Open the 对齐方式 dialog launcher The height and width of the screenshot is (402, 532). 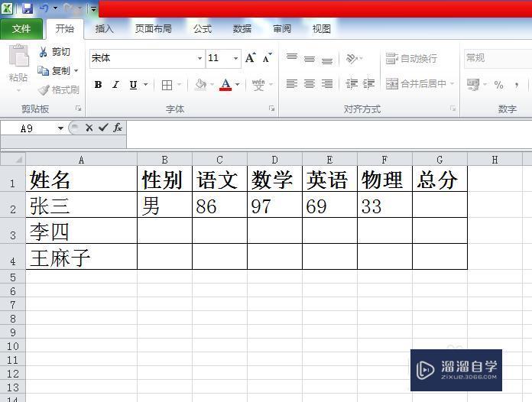click(x=453, y=109)
